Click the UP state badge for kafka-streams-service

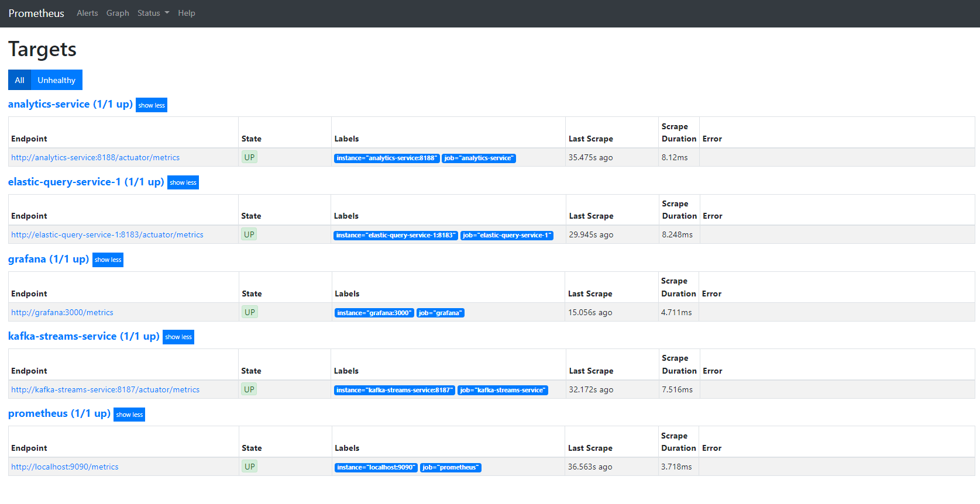coord(249,389)
